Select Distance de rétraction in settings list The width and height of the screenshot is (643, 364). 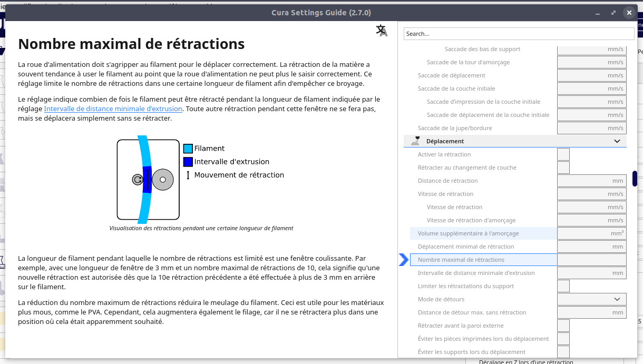tap(448, 181)
